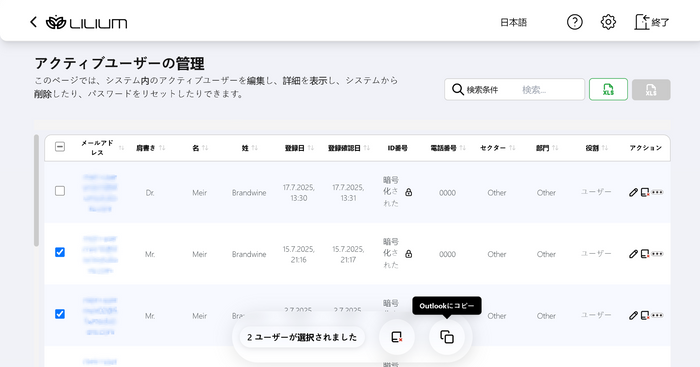Sort by セクター column
Screen dimensions: 700x367
click(512, 148)
